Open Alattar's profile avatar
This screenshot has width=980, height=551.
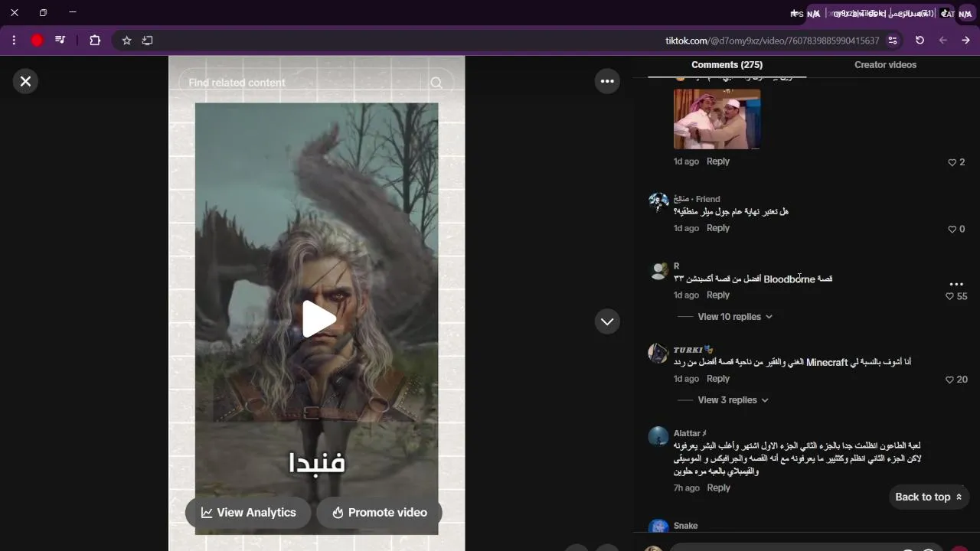pos(658,436)
